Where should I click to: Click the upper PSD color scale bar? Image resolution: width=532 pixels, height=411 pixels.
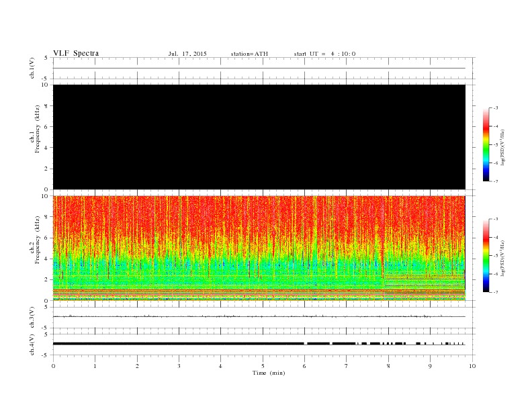486,145
